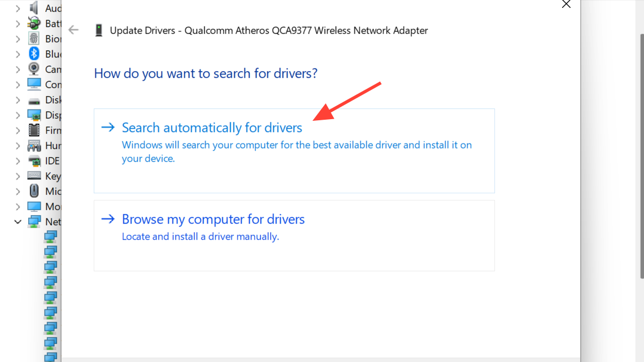Viewport: 644px width, 362px height.
Task: Collapse the Network adapters node
Action: [18, 221]
